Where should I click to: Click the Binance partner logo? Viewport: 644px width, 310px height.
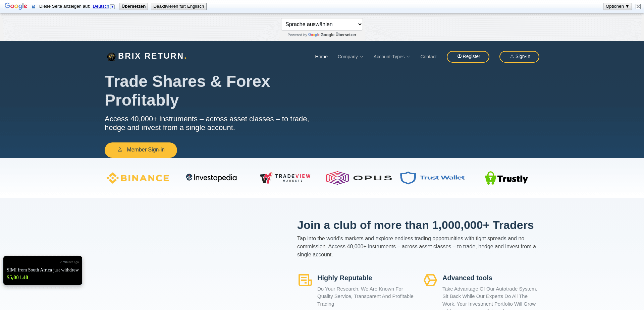138,178
